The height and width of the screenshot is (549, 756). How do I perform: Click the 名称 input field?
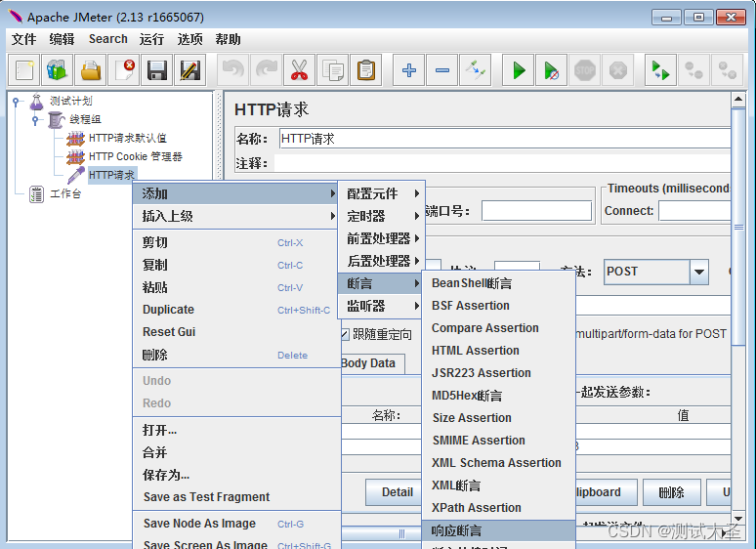[x=505, y=139]
